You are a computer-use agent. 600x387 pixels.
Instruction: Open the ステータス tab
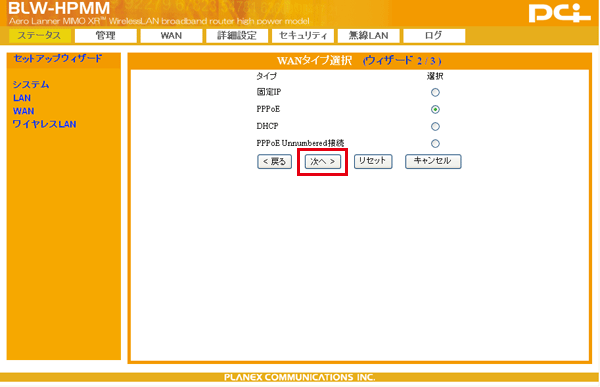click(x=40, y=36)
